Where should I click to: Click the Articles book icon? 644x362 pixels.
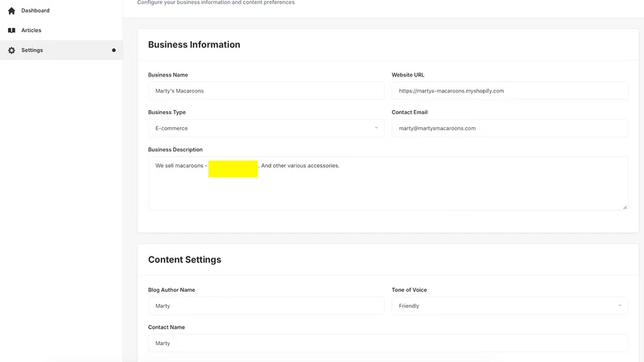[11, 31]
